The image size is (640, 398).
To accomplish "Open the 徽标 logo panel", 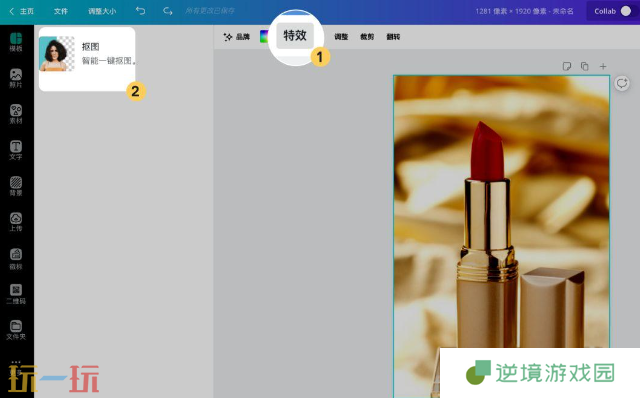I will [16, 259].
